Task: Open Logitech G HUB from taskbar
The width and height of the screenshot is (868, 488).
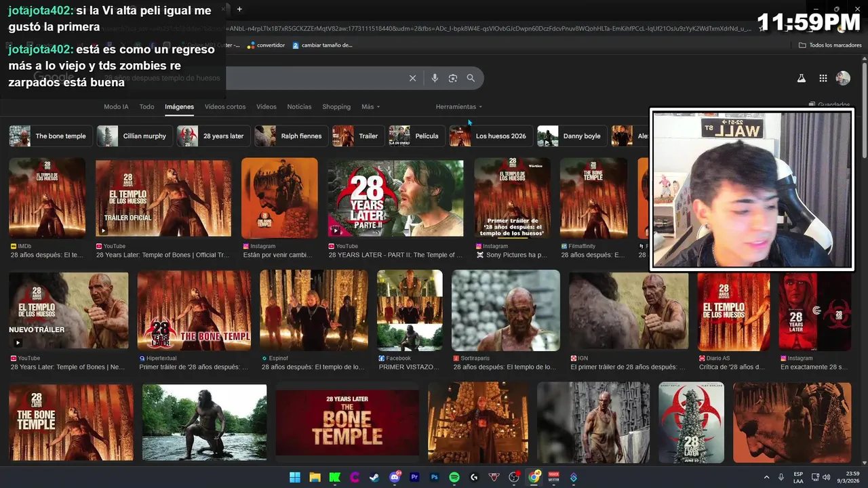Action: click(474, 477)
